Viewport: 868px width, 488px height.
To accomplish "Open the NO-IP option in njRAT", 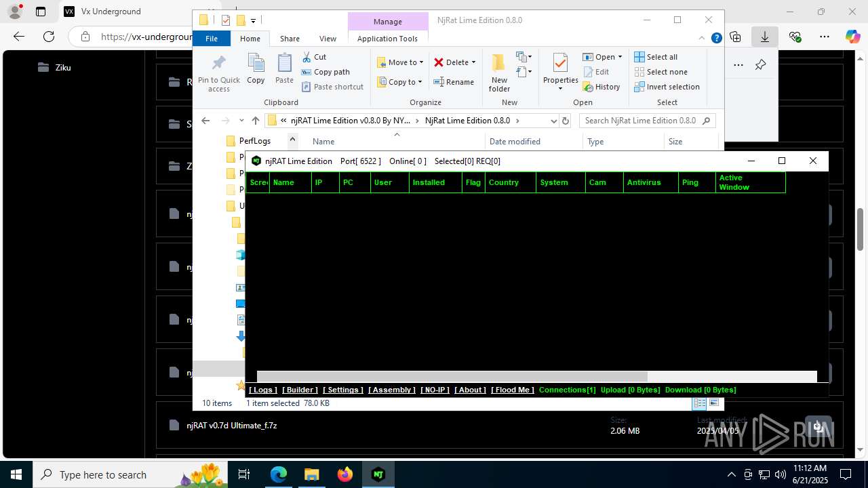I will pos(435,390).
